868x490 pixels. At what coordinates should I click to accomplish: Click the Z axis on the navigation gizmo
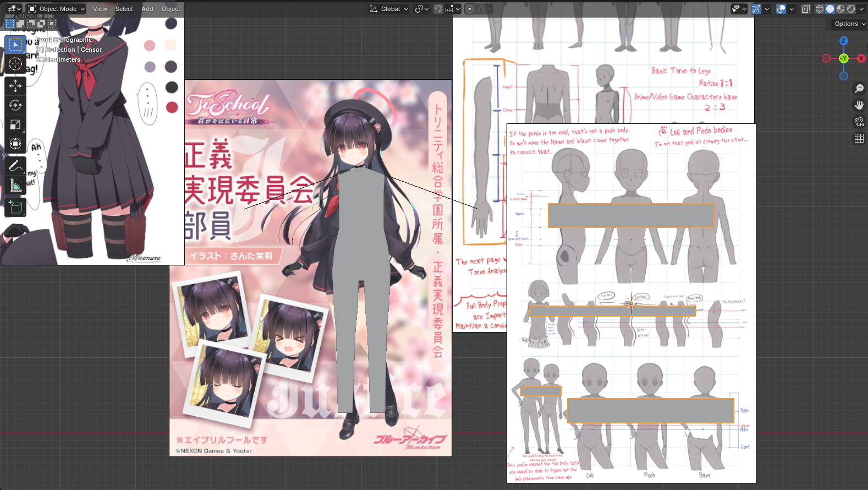(x=844, y=41)
